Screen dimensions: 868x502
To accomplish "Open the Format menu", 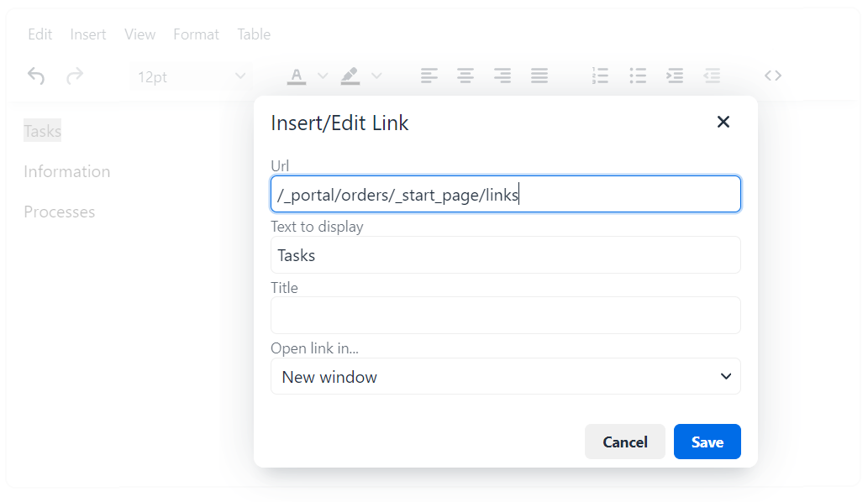I will pos(196,34).
